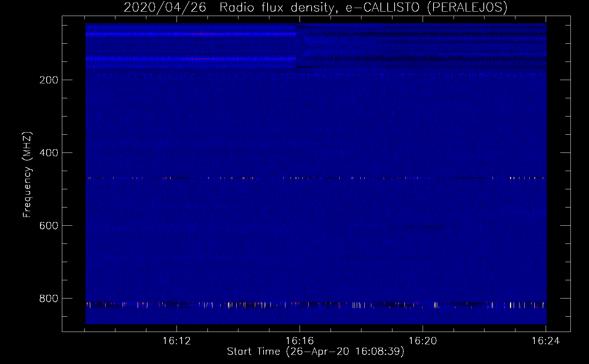Click the spectrogram center between 400 and 600 MHz
Image resolution: width=589 pixels, height=364 pixels.
point(316,189)
